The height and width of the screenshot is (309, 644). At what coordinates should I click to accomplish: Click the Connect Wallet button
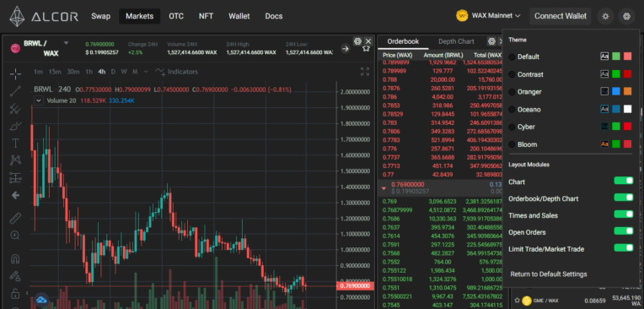pos(561,16)
